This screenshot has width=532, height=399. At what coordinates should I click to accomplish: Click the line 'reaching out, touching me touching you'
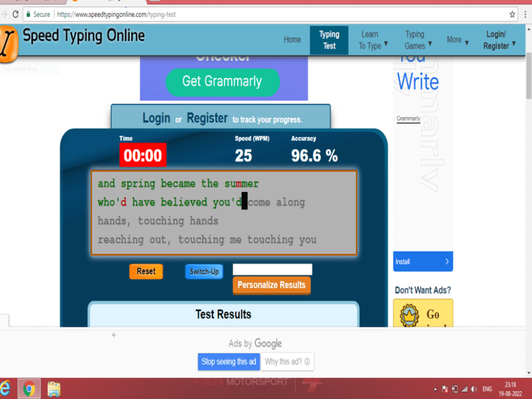coord(207,239)
